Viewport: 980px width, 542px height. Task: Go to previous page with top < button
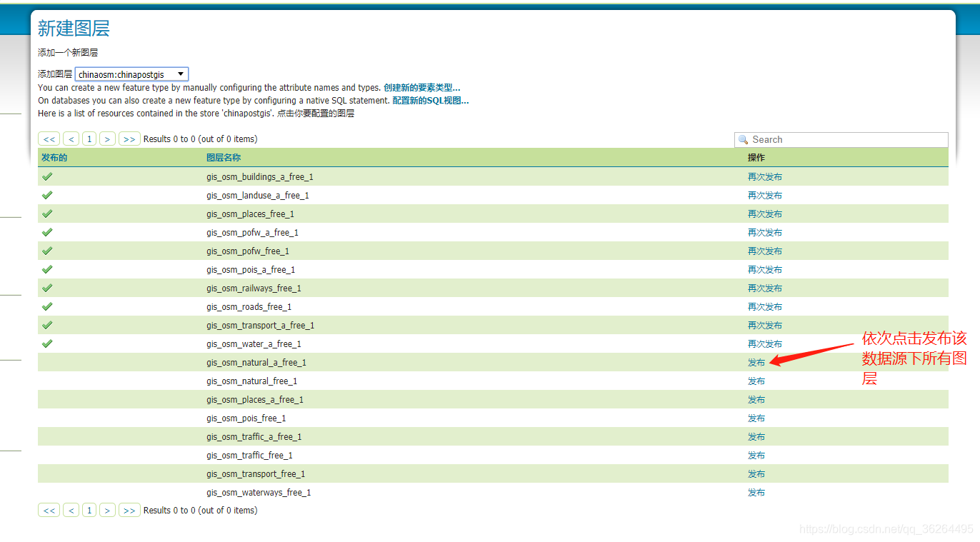(x=71, y=139)
